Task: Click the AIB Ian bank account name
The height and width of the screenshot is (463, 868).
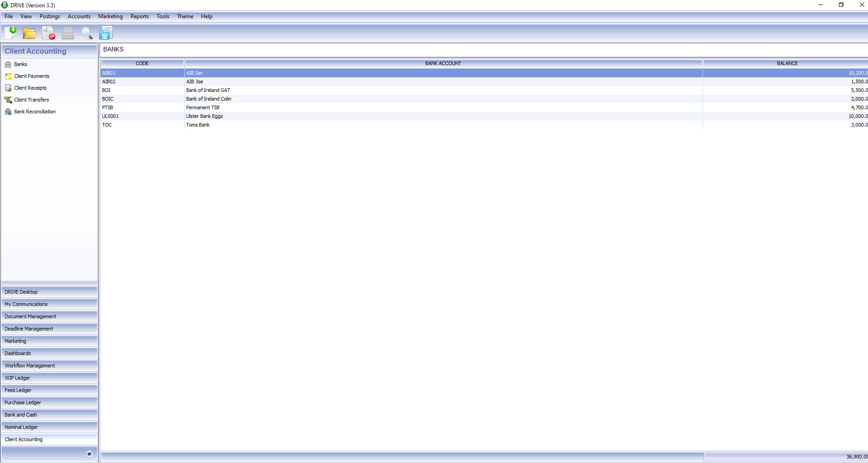Action: [x=194, y=73]
